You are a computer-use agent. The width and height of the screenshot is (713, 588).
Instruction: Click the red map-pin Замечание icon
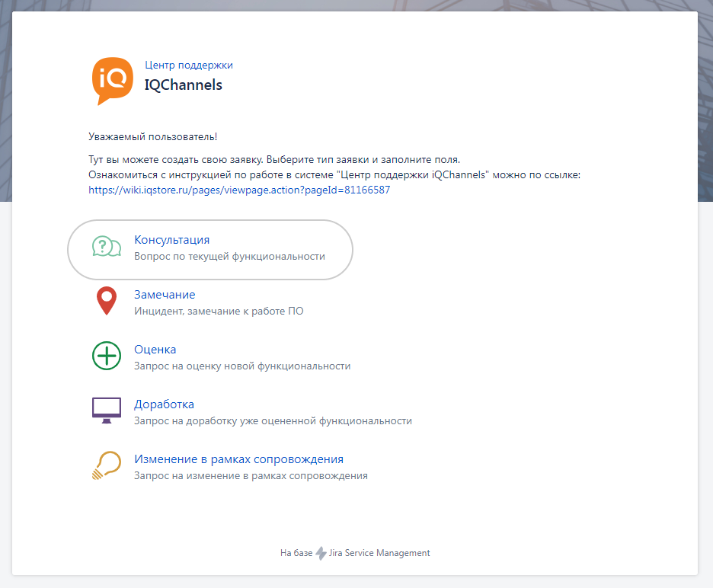107,301
